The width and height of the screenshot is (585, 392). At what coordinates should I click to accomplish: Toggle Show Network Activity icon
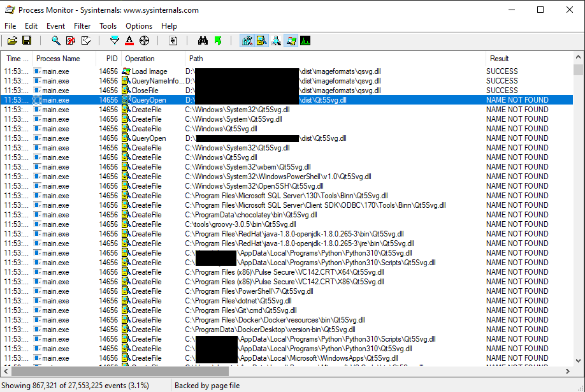276,41
